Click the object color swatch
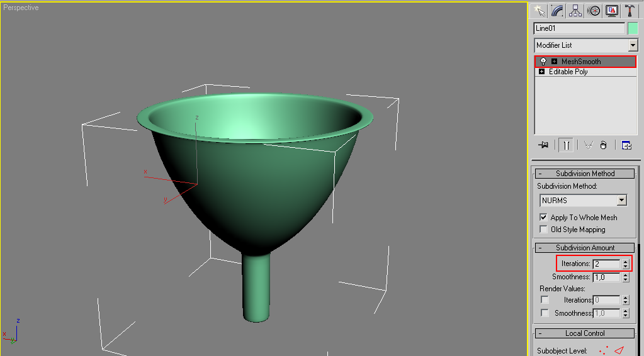 [633, 28]
